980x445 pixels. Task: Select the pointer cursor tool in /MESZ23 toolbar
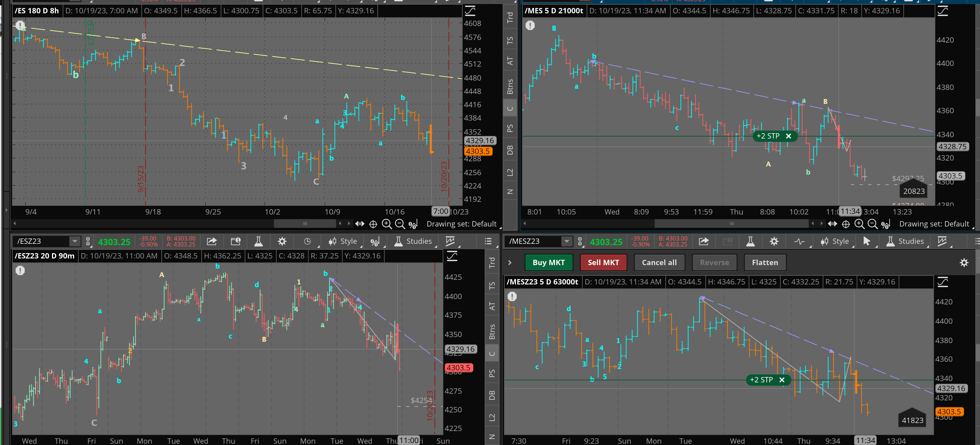pyautogui.click(x=867, y=241)
